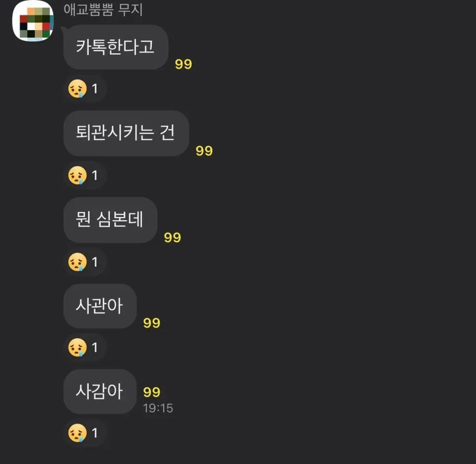Tap the 19:15 timestamp label

[158, 408]
